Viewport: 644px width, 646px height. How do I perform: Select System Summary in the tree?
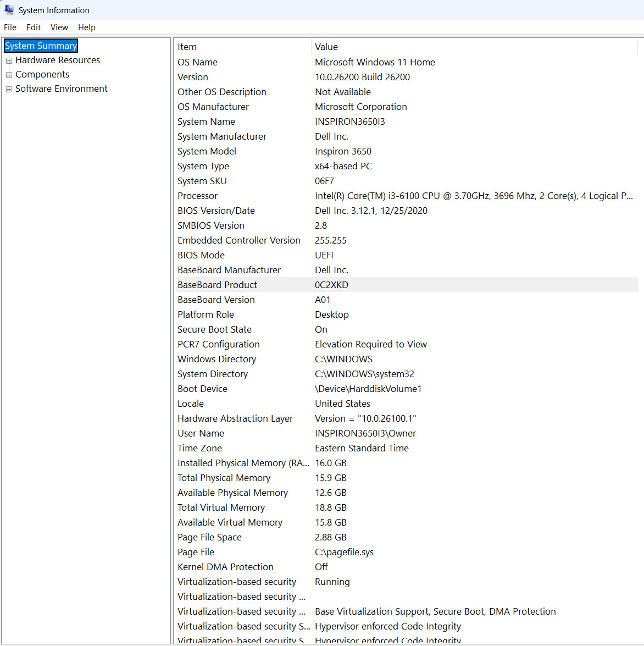pyautogui.click(x=41, y=46)
